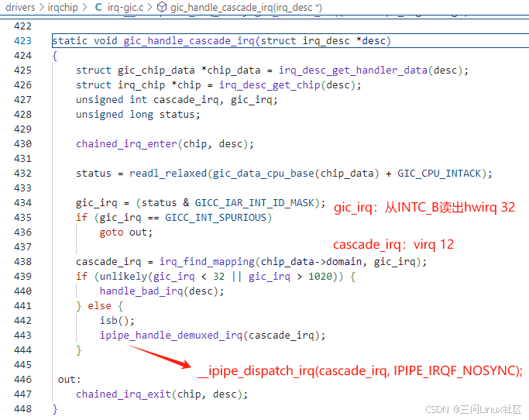Viewport: 529px width, 420px height.
Task: Click line number 432 in gutter
Action: tap(22, 174)
